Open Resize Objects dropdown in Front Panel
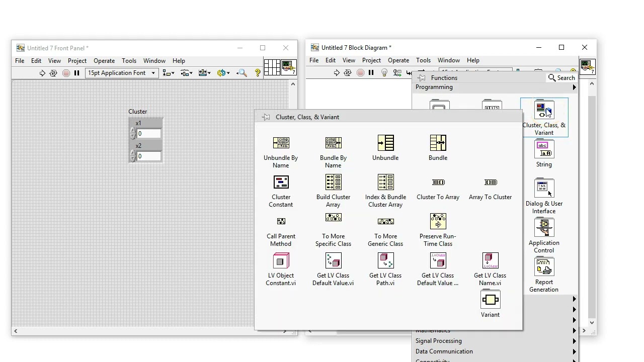Screen dimensions: 644x362 point(204,73)
